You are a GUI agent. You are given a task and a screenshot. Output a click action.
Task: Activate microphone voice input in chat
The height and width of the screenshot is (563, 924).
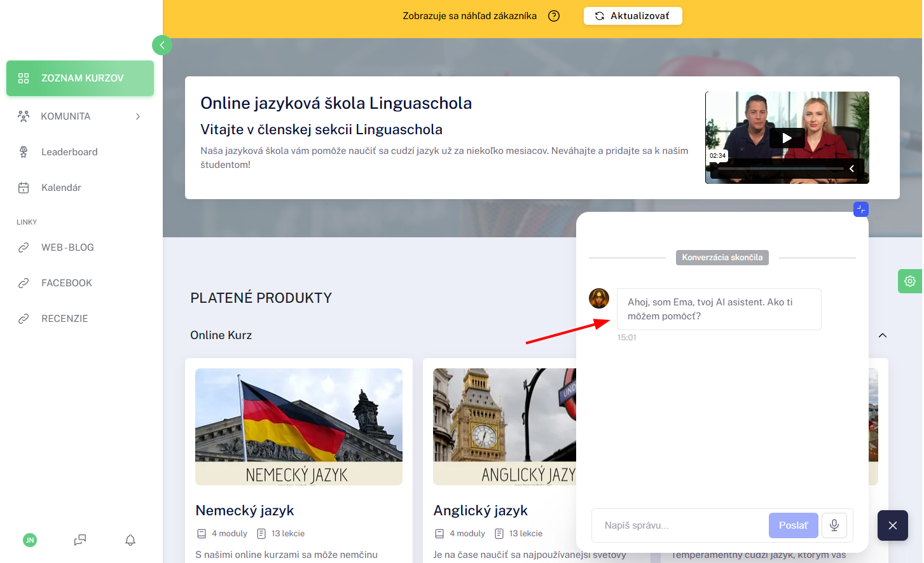coord(834,525)
